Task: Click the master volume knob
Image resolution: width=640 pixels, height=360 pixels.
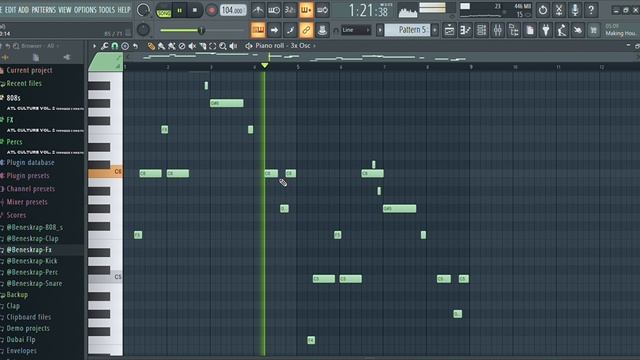Action: [143, 10]
